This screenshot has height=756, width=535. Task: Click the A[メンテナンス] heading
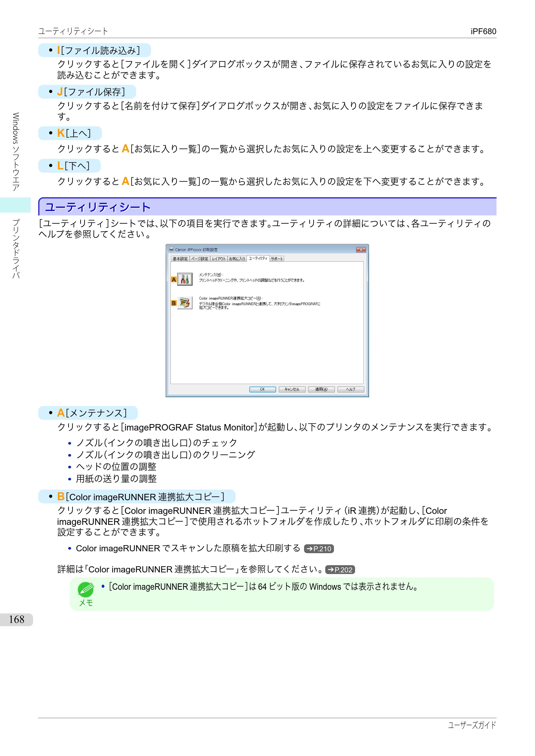click(92, 413)
